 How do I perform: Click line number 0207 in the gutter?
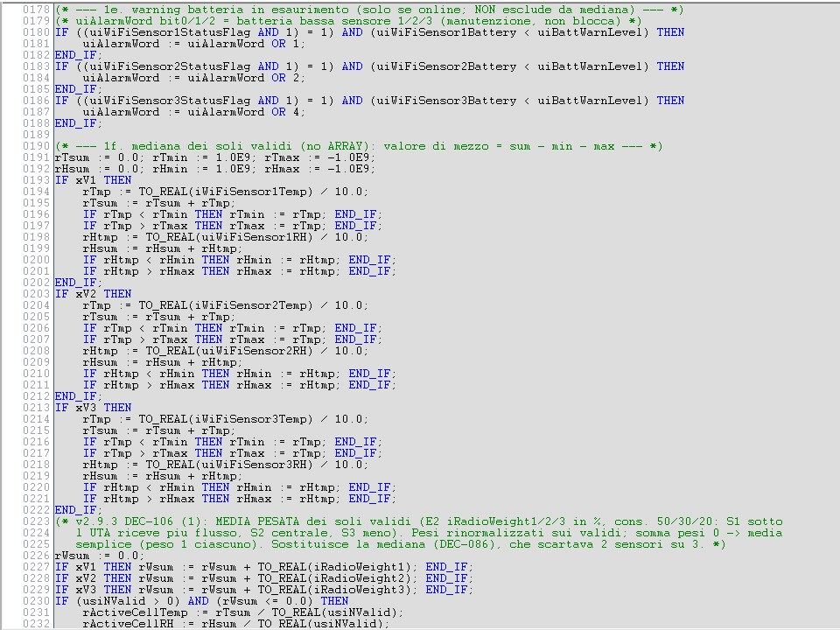tap(37, 339)
